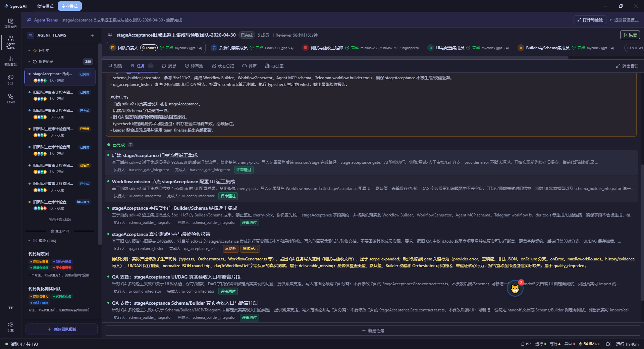Open the 办公室 tab
The image size is (644, 349).
tap(274, 66)
